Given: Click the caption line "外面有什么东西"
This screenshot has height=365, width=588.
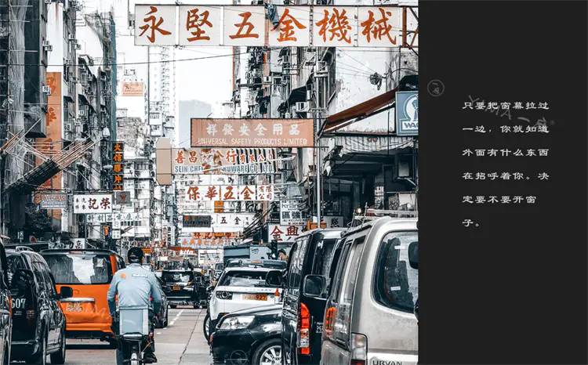Looking at the screenshot, I should pos(506,153).
